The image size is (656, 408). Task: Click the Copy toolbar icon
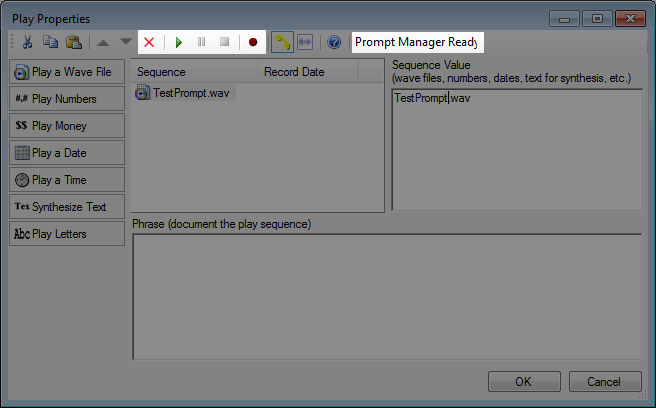click(51, 42)
